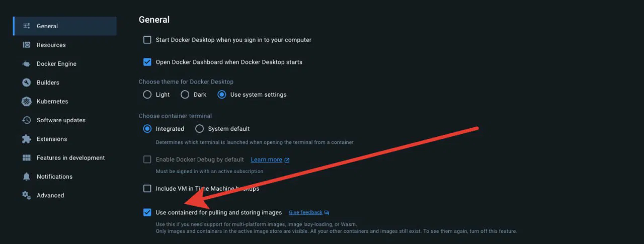Click the Resources icon in sidebar
Image resolution: width=644 pixels, height=244 pixels.
[27, 45]
